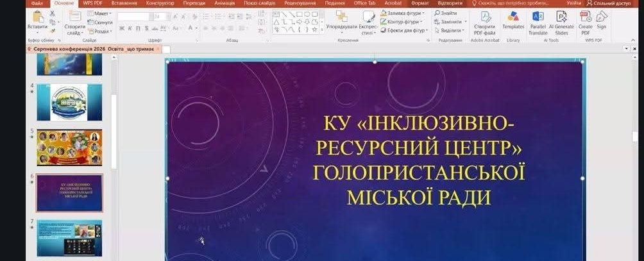Collapse the ribbon with the caret icon

[632, 40]
